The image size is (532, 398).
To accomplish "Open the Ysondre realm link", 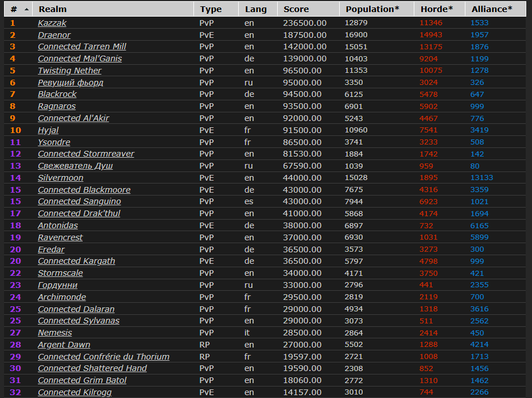I will coord(54,142).
